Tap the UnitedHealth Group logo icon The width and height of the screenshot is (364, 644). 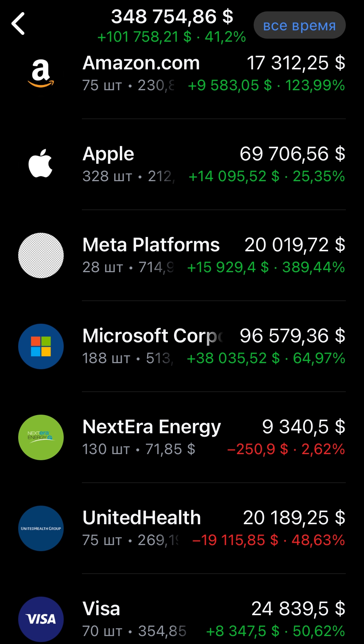coord(41,528)
